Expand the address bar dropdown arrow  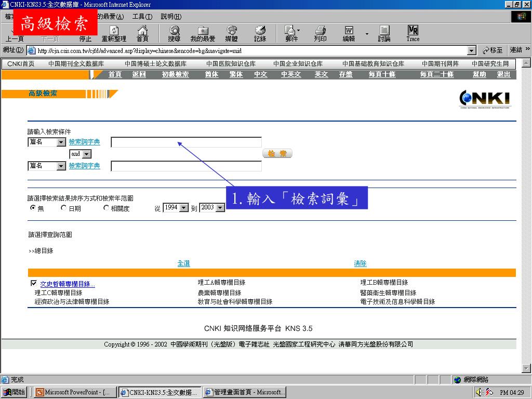coord(472,50)
